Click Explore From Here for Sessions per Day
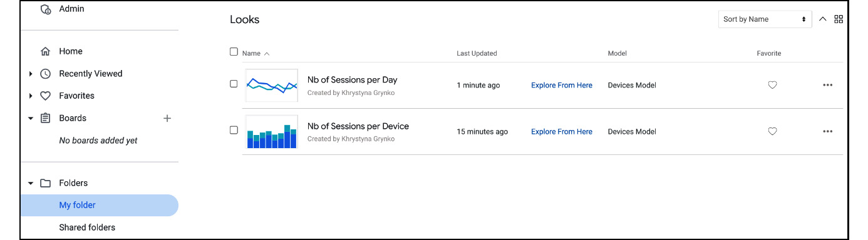The width and height of the screenshot is (868, 240). coord(562,85)
